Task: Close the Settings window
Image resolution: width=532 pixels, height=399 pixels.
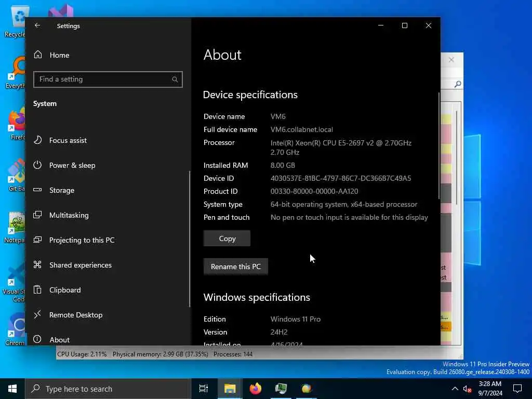Action: pyautogui.click(x=429, y=25)
